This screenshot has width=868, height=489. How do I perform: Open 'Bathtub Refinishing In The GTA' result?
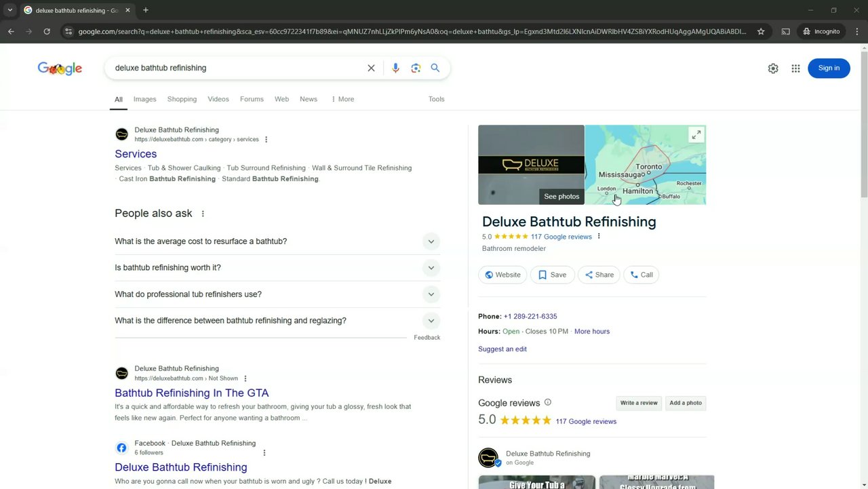192,393
